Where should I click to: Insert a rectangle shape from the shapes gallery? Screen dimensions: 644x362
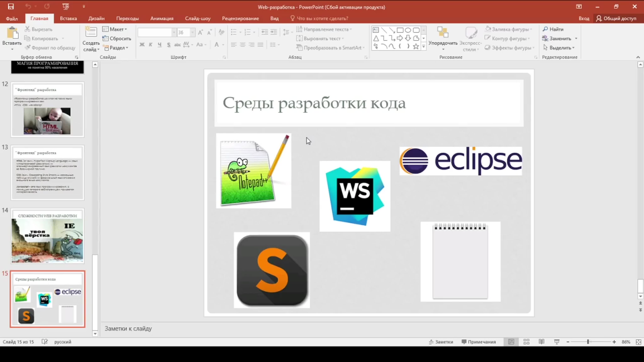point(400,30)
